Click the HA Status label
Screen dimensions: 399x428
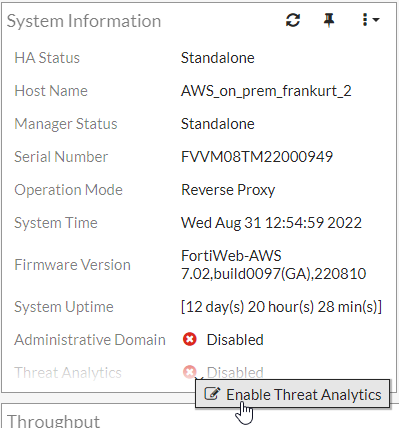pyautogui.click(x=47, y=58)
